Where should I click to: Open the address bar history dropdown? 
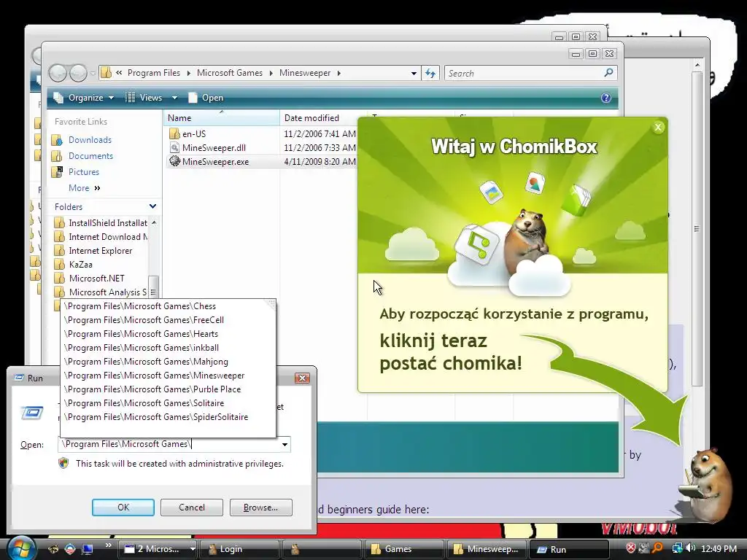click(414, 74)
